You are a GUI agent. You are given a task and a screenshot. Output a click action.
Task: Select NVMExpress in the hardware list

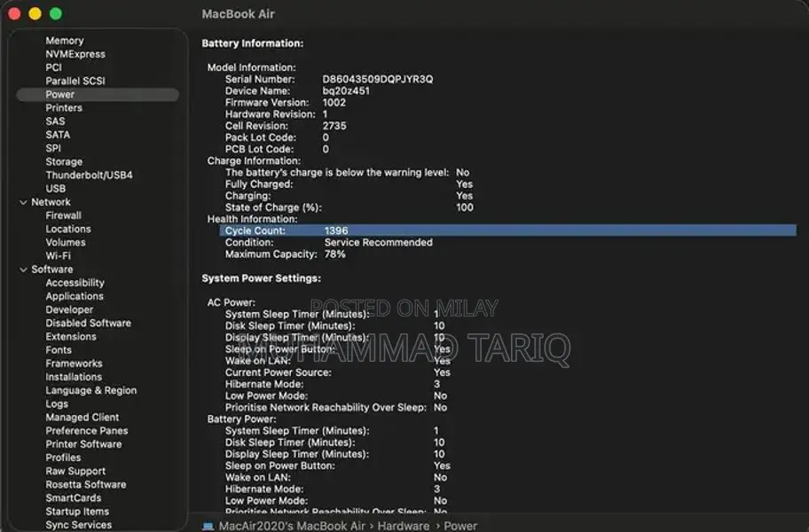point(75,54)
